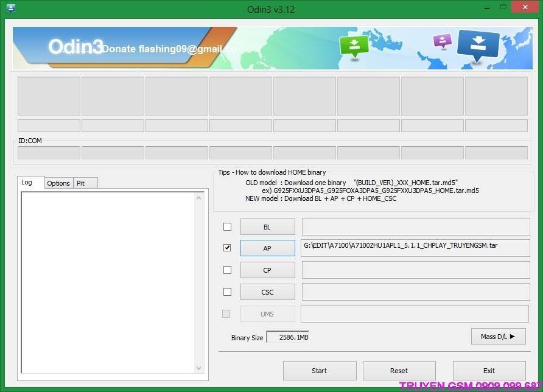Maximize the Odin3 window
The width and height of the screenshot is (543, 392).
point(503,7)
